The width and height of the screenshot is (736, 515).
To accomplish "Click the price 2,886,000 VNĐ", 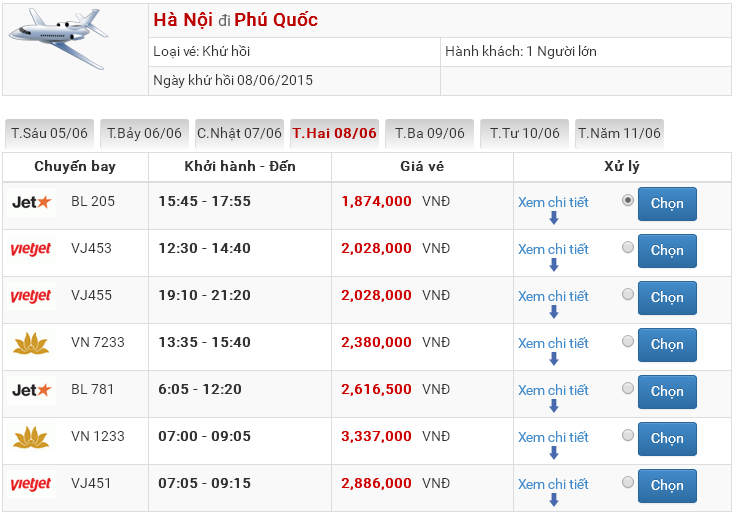I will pos(396,483).
